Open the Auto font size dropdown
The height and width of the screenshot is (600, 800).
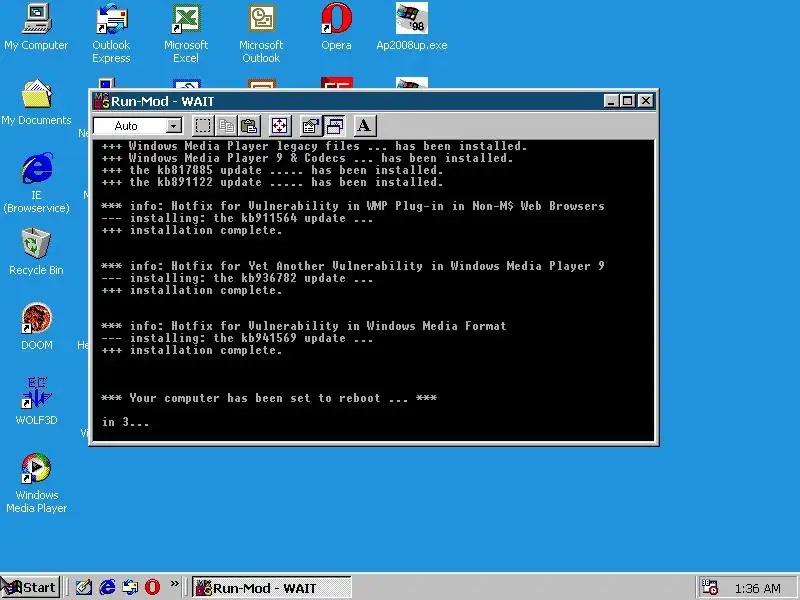(174, 126)
